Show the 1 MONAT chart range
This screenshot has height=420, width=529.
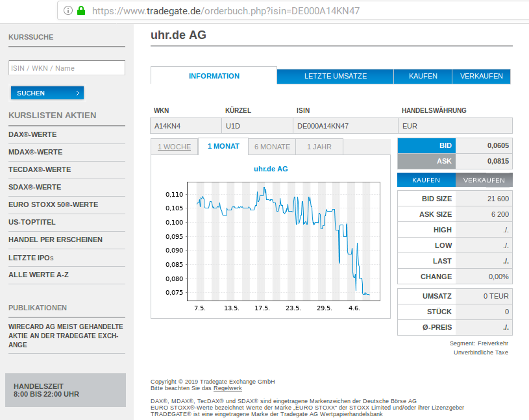223,147
